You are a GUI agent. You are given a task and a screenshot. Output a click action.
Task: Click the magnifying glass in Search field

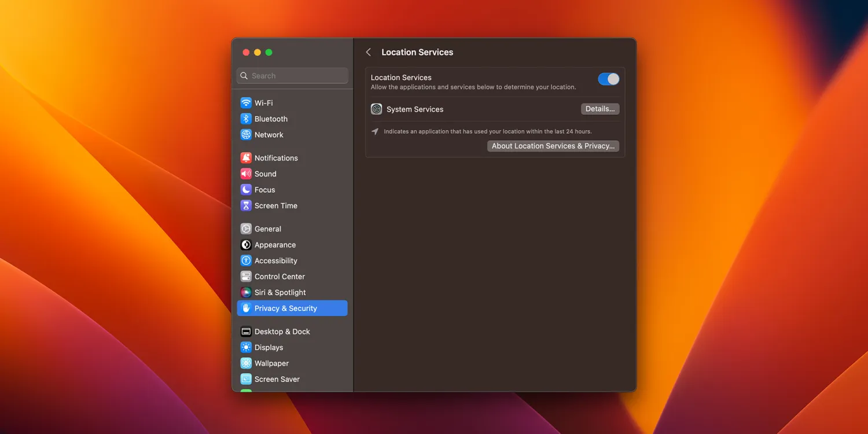(244, 76)
